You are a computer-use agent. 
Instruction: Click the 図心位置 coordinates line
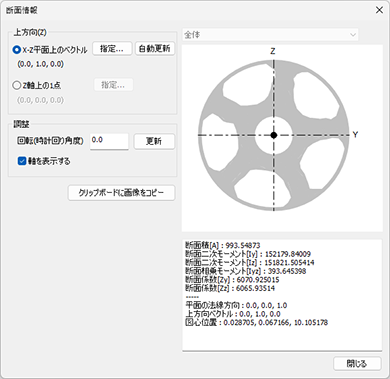(x=256, y=323)
